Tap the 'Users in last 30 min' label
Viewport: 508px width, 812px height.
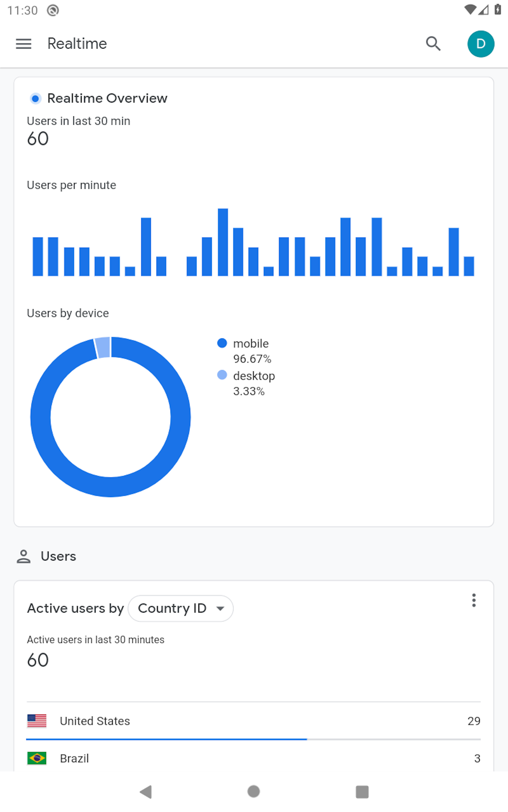pyautogui.click(x=78, y=121)
